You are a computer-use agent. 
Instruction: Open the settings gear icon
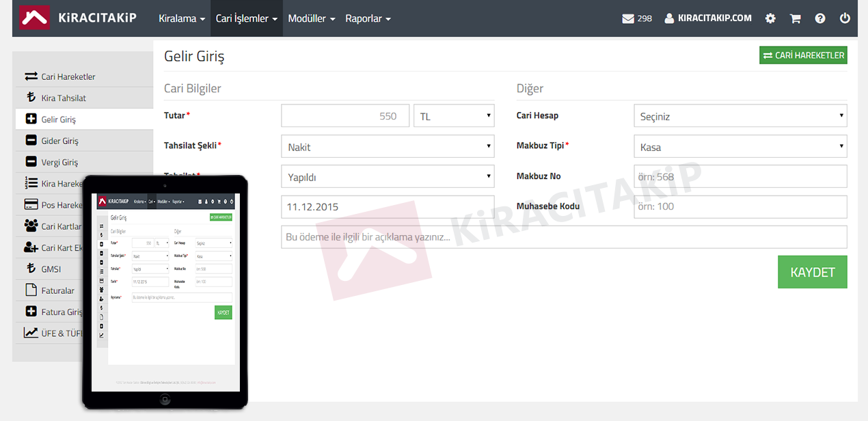click(x=770, y=18)
